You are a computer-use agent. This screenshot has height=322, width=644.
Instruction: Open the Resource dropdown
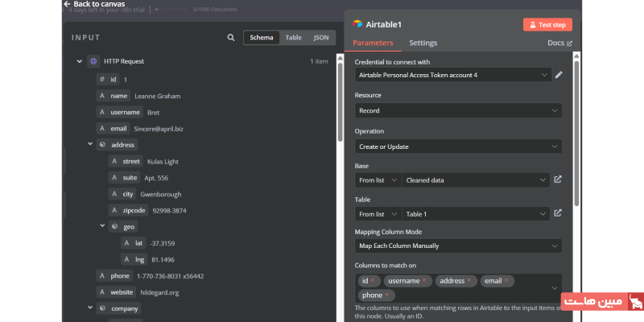coord(458,110)
